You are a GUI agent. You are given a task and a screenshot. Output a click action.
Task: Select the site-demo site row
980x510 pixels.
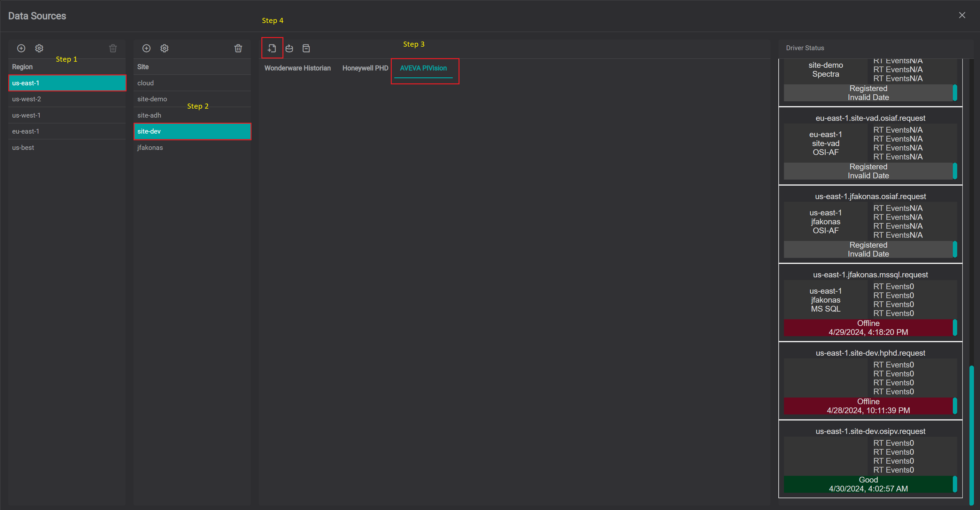coord(192,99)
